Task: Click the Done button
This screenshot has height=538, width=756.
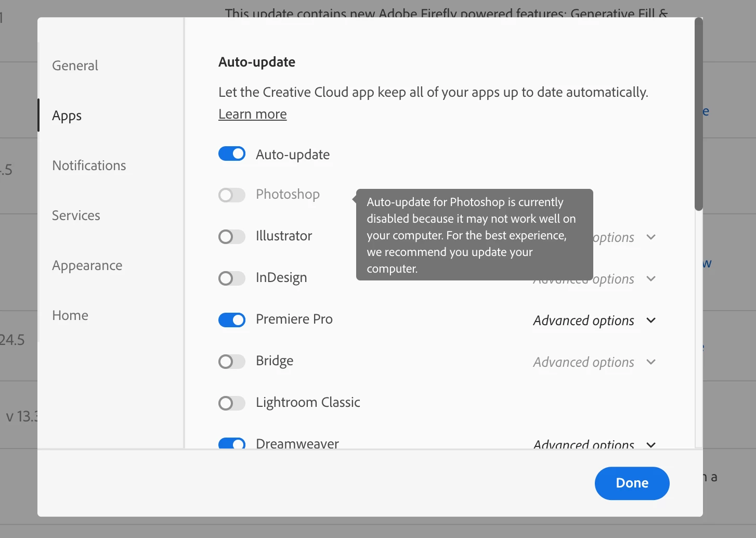Action: 632,483
